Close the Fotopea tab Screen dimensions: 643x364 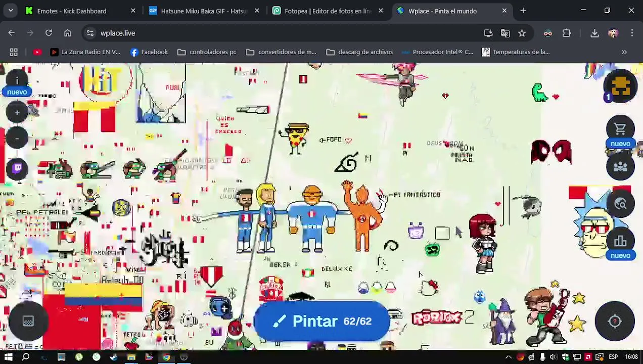tap(381, 11)
